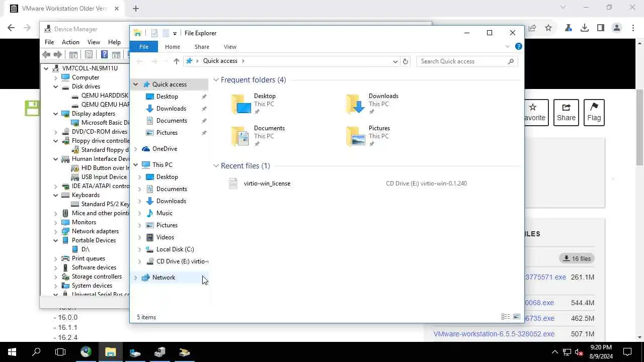Viewport: 644px width, 362px height.
Task: Click the Flag button on the webpage
Action: tap(594, 112)
